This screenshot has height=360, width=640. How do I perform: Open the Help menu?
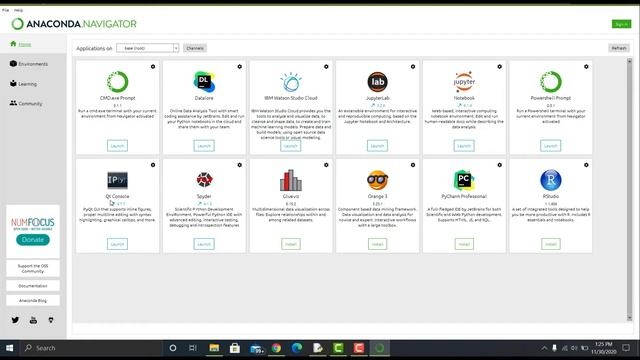[x=18, y=10]
